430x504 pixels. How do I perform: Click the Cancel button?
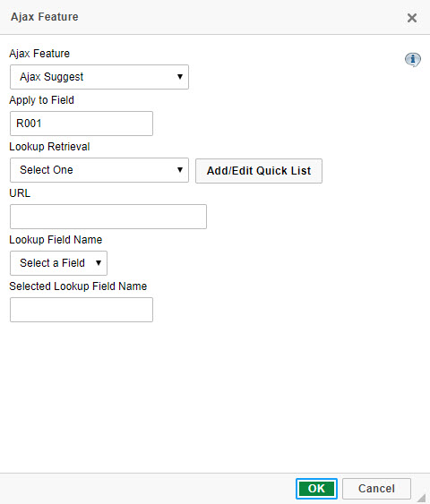click(376, 489)
